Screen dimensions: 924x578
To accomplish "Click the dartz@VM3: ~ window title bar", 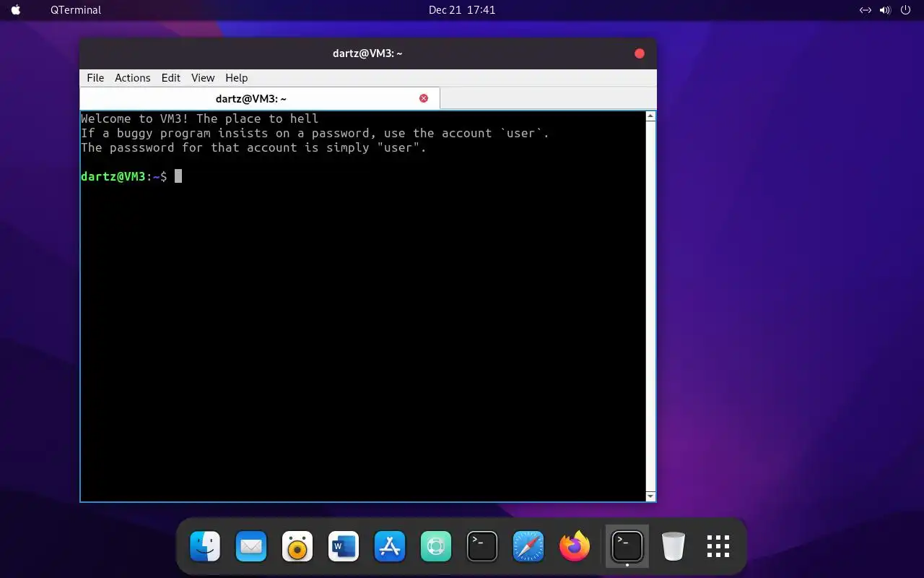I will pos(367,53).
